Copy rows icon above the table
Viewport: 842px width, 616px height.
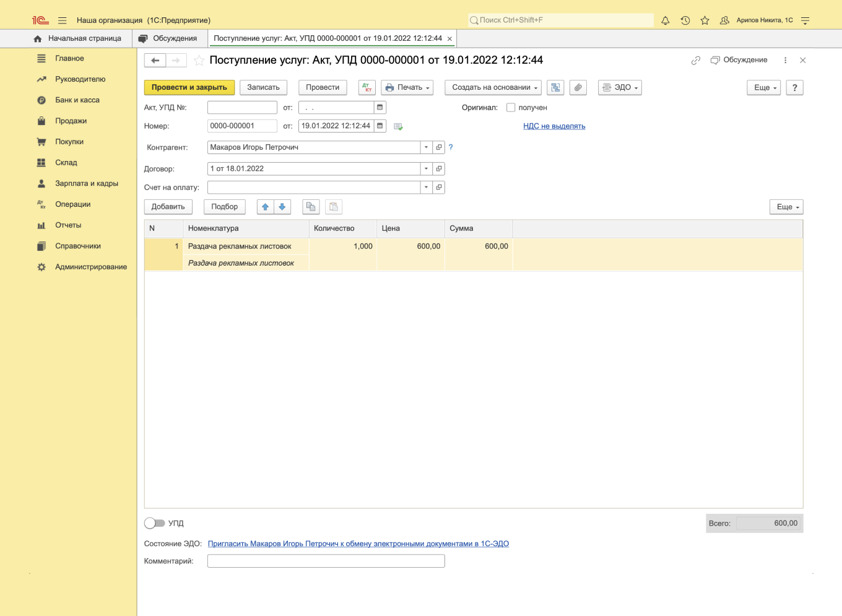(x=311, y=207)
